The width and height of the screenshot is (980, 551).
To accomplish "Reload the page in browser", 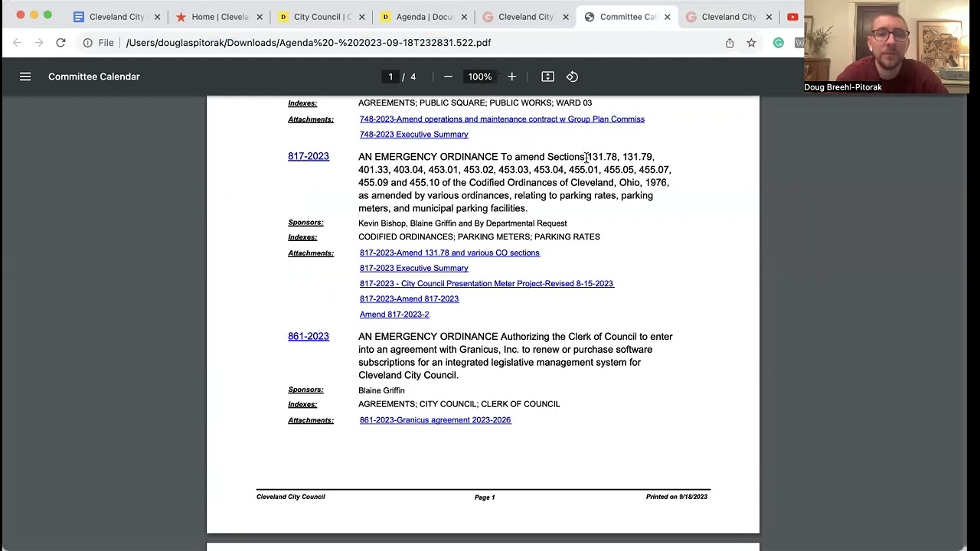I will coord(60,43).
